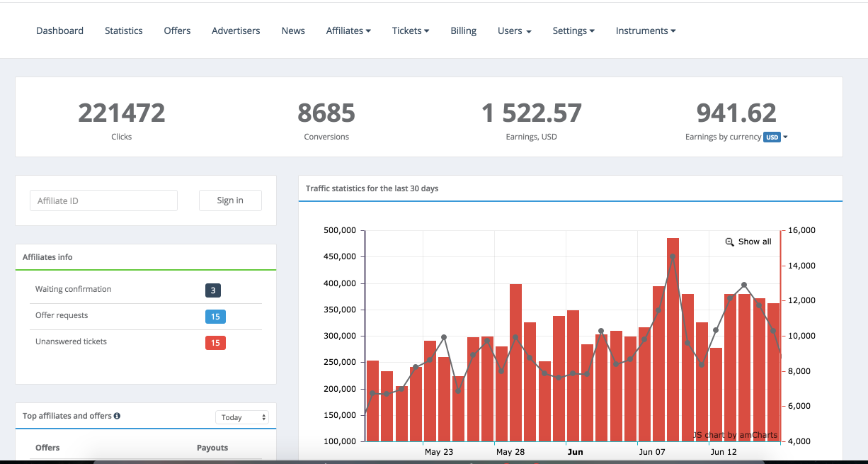The width and height of the screenshot is (868, 464).
Task: Click the May 23 label on chart axis
Action: pyautogui.click(x=439, y=451)
